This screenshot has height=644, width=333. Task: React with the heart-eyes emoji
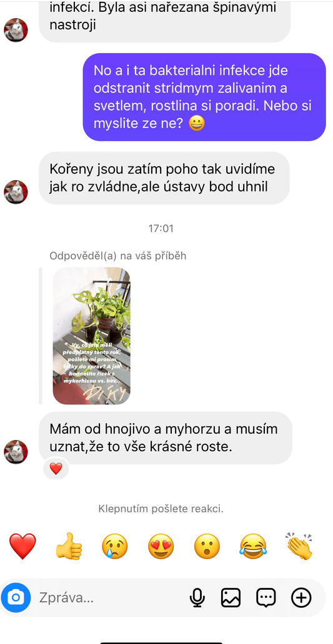(x=161, y=546)
